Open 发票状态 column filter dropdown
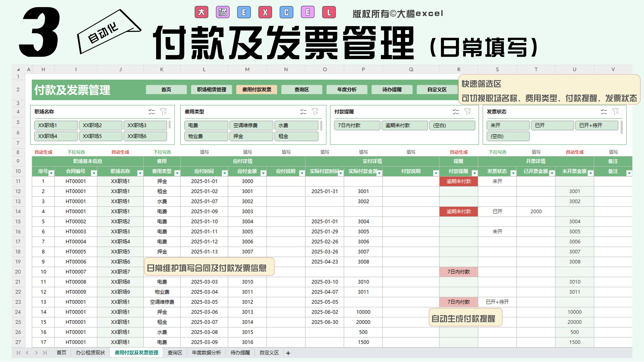The image size is (644, 362). pos(513,173)
